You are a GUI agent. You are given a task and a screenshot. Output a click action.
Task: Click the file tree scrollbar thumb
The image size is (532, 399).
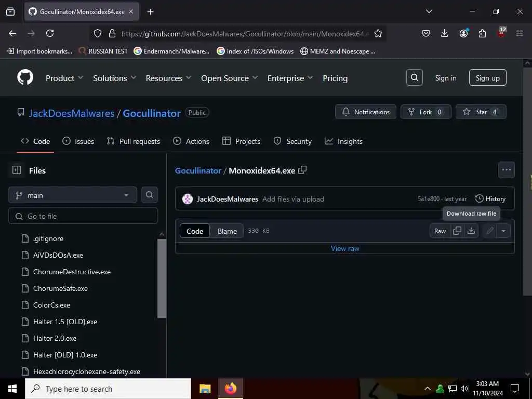tap(162, 278)
